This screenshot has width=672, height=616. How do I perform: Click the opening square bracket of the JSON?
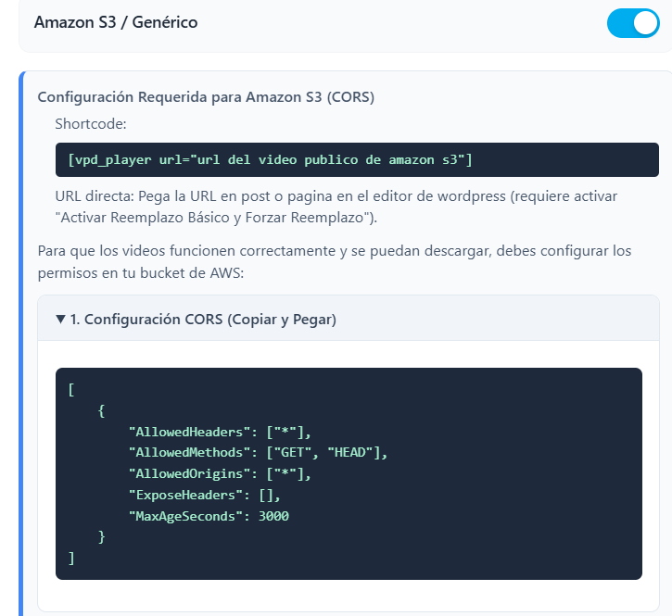(x=71, y=389)
